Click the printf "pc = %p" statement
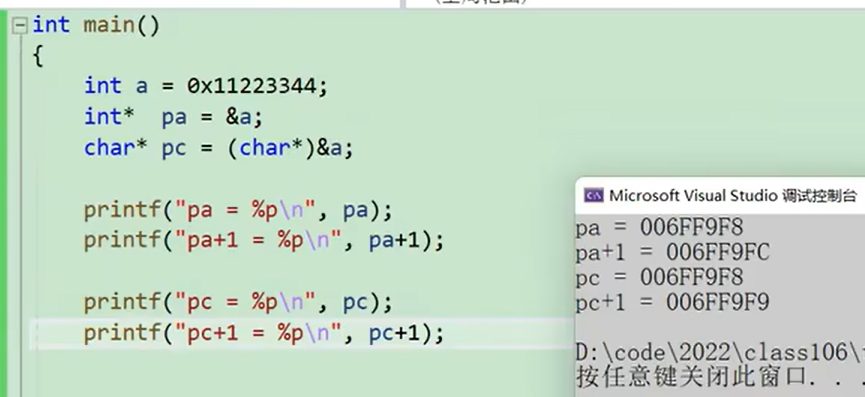The image size is (865, 397). (x=238, y=303)
